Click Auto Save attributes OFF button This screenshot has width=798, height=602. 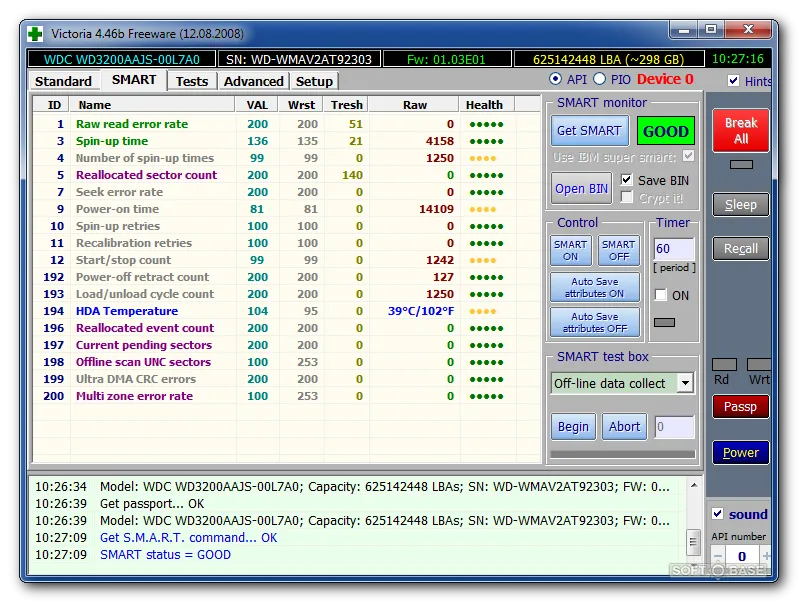pyautogui.click(x=594, y=323)
